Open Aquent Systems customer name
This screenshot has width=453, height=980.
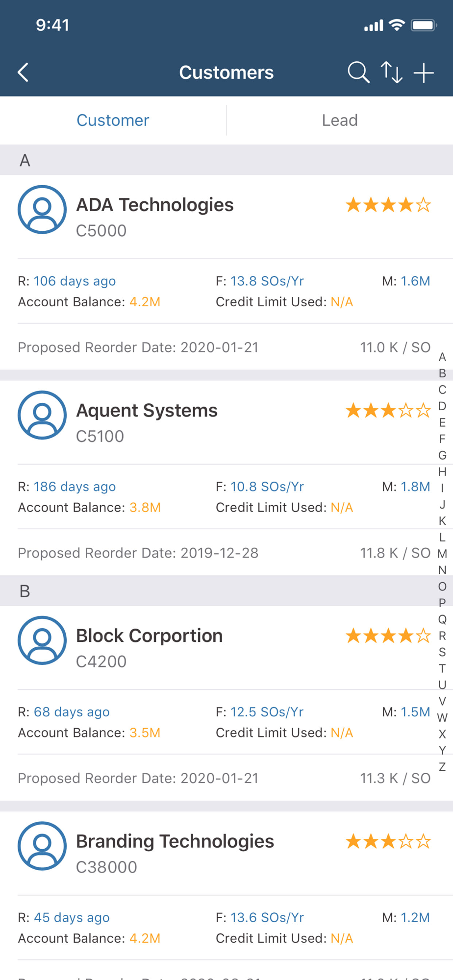point(147,411)
